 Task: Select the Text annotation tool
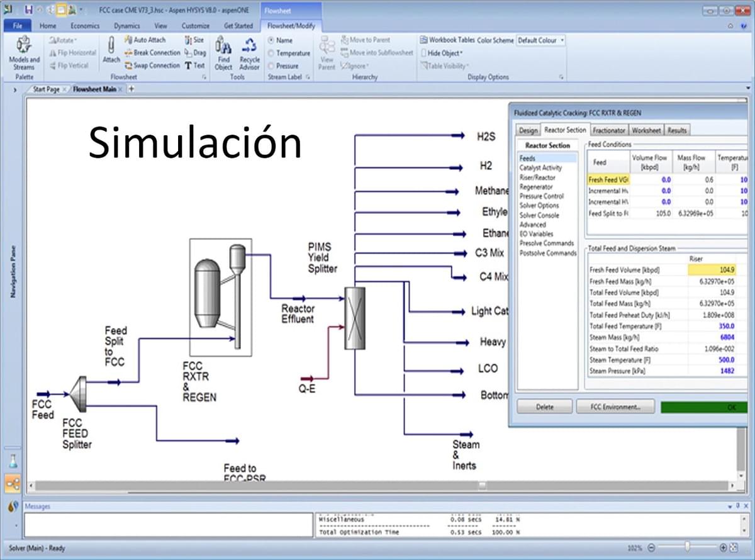(x=195, y=65)
